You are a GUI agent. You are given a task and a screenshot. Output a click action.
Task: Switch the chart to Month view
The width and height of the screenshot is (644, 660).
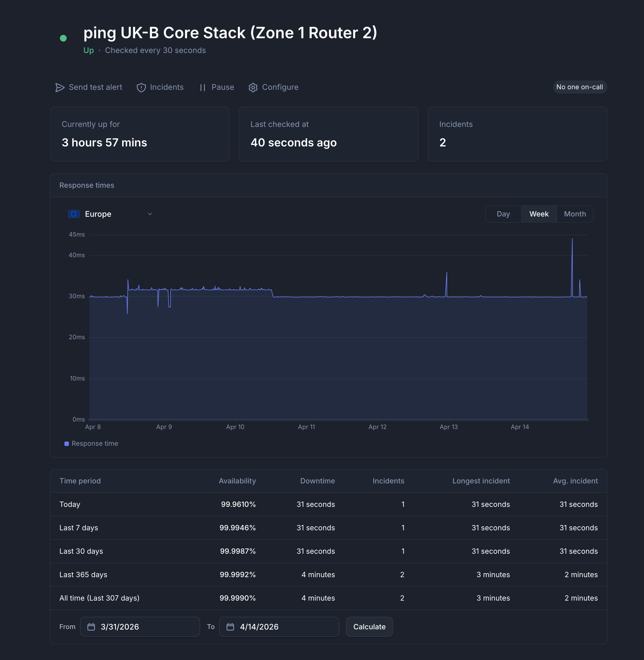575,214
